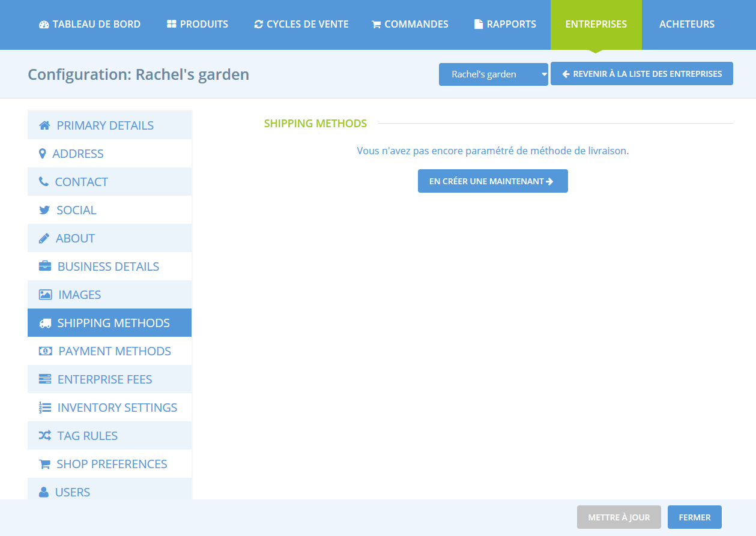Click the truck icon beside Shipping Methods
This screenshot has width=756, height=536.
click(44, 323)
